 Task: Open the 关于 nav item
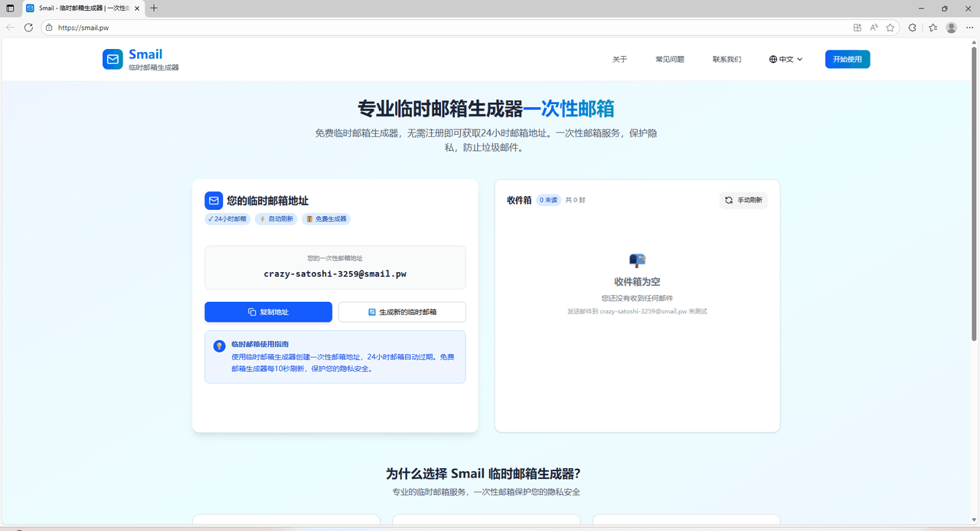619,59
